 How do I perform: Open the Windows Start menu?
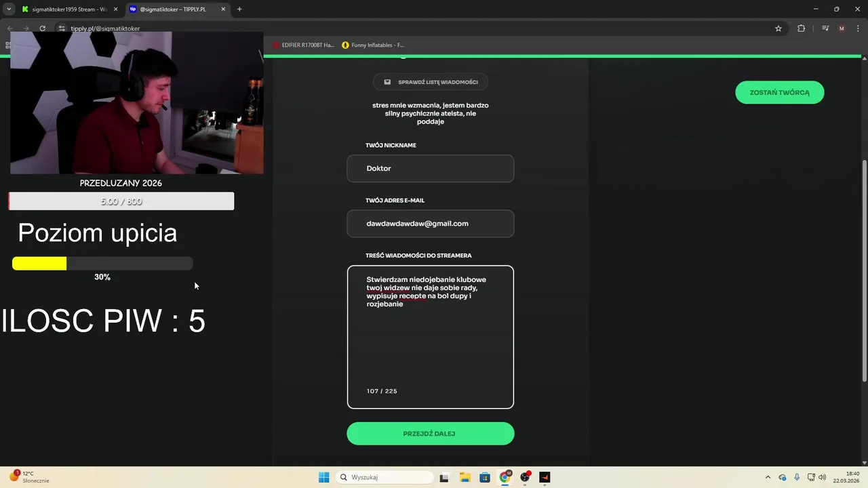click(x=324, y=477)
